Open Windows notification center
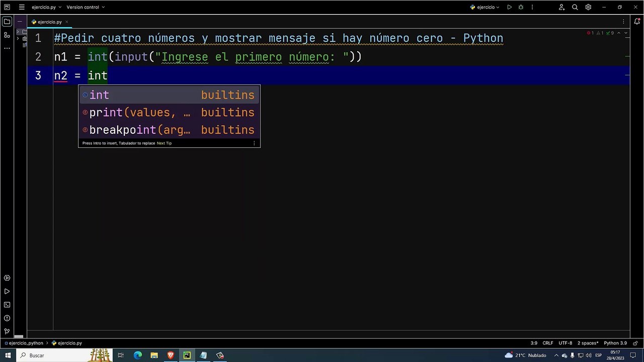Image resolution: width=644 pixels, height=362 pixels. coord(633,355)
